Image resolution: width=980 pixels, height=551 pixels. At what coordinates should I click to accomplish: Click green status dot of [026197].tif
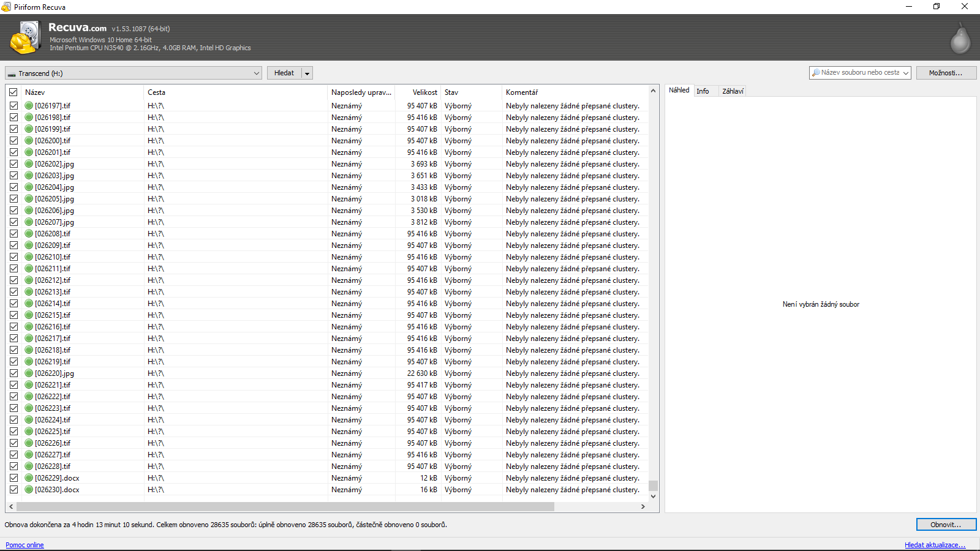tap(29, 106)
